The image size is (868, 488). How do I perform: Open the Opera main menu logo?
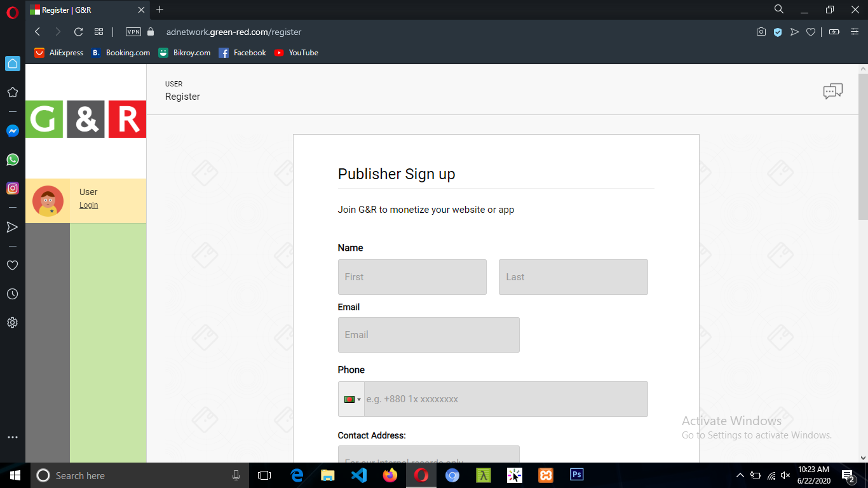pyautogui.click(x=13, y=12)
